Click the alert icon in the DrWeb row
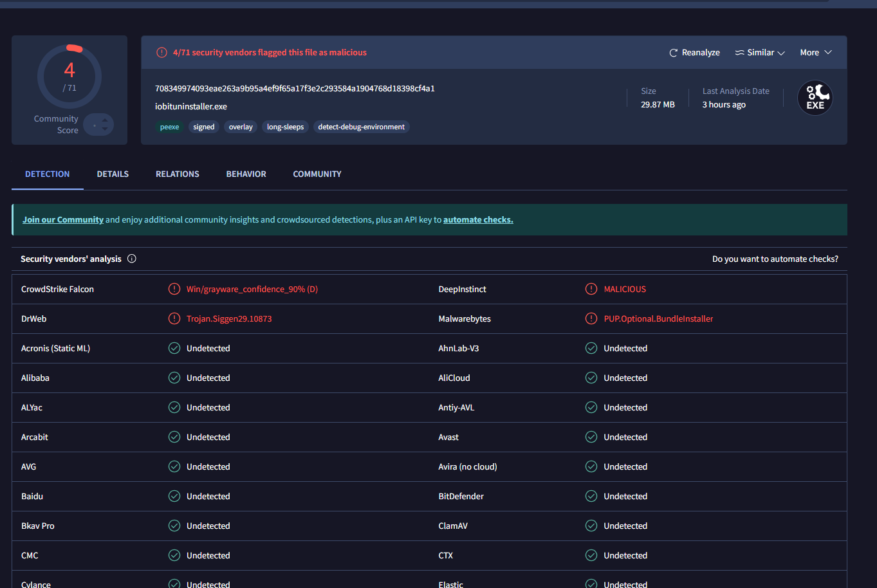The image size is (877, 588). click(x=174, y=318)
